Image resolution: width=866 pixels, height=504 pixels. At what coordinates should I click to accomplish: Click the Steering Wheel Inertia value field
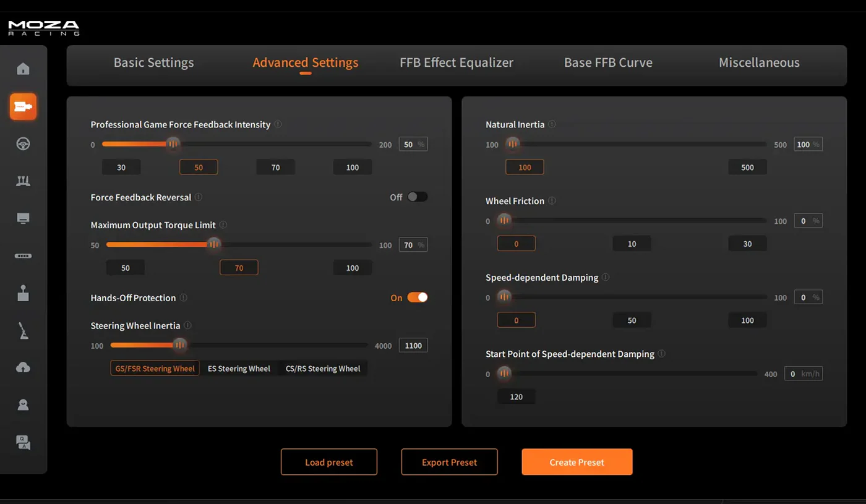413,346
